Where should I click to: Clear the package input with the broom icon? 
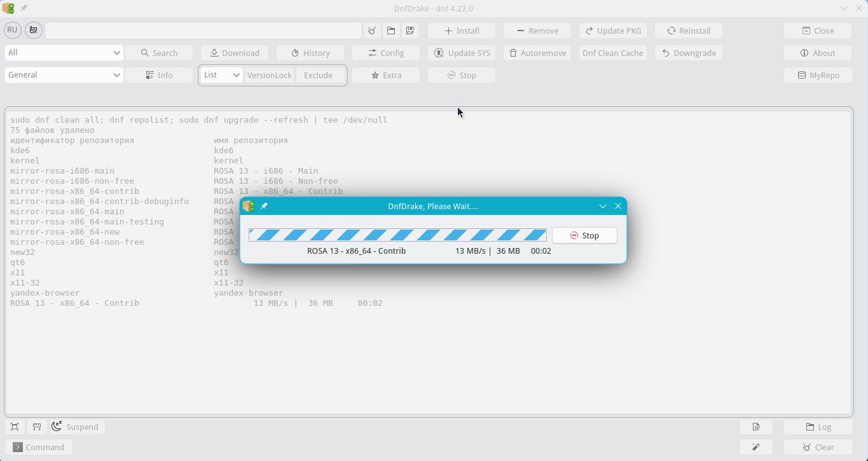pos(372,31)
